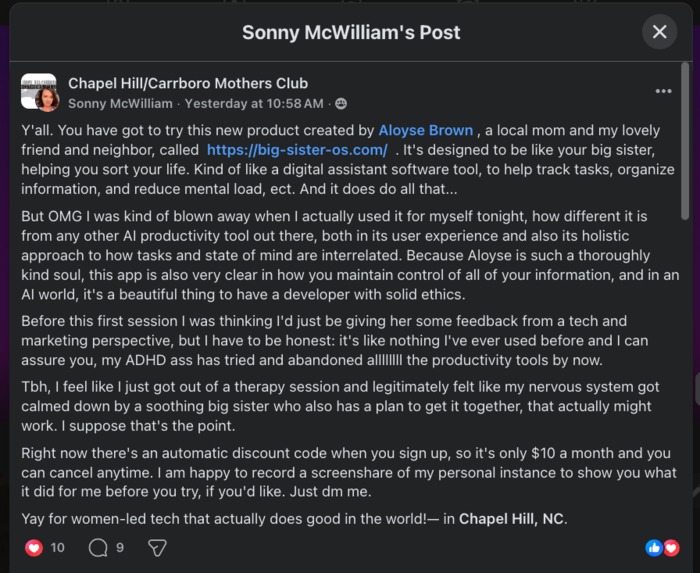This screenshot has height=573, width=700.
Task: Click the blue thumbs-up reaction badge
Action: pos(654,548)
